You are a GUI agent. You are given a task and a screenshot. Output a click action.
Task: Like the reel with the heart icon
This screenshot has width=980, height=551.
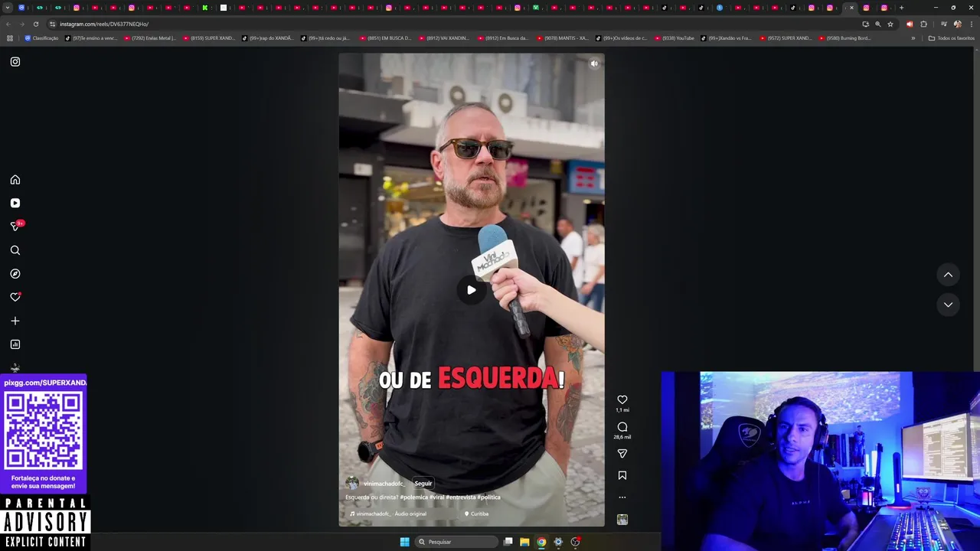pos(622,399)
